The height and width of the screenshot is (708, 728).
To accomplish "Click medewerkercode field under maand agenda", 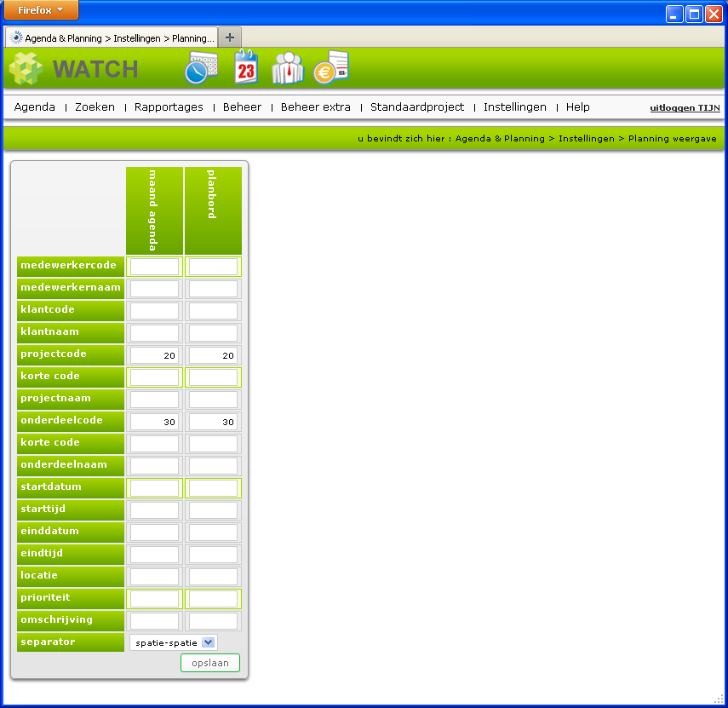I will click(155, 267).
